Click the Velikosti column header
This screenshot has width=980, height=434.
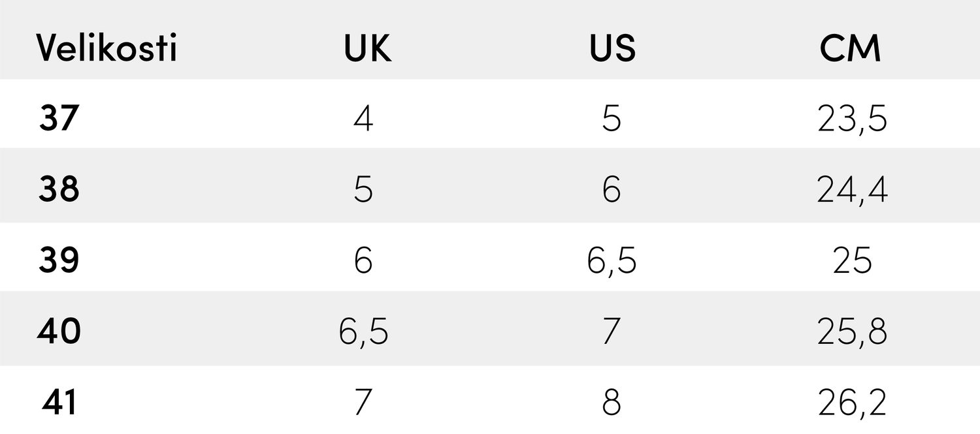106,48
